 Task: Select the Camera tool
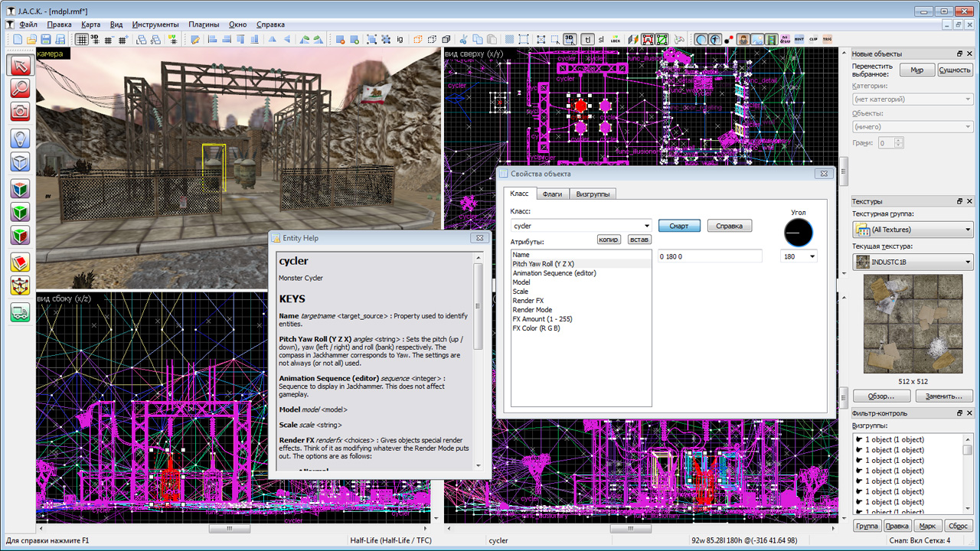[20, 112]
